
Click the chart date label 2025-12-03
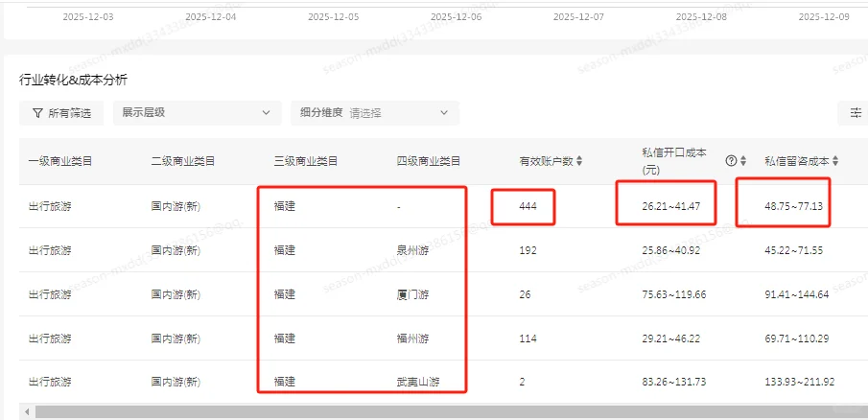click(88, 17)
